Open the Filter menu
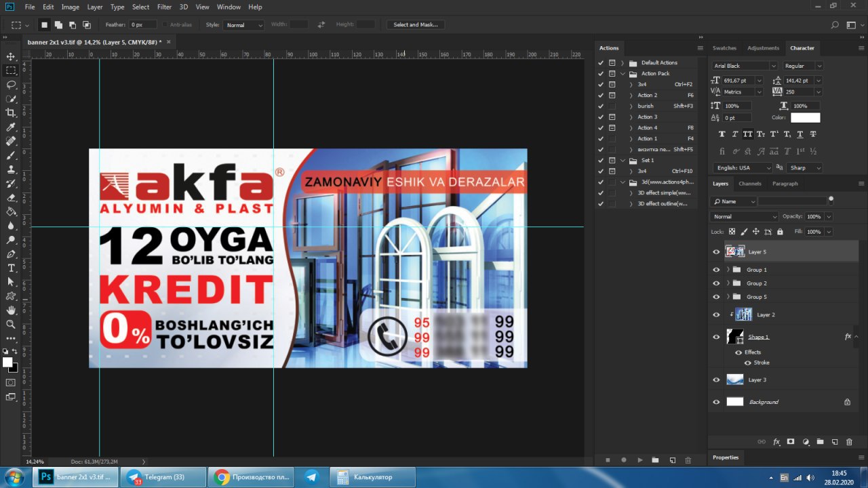Viewport: 868px width, 488px height. tap(164, 7)
